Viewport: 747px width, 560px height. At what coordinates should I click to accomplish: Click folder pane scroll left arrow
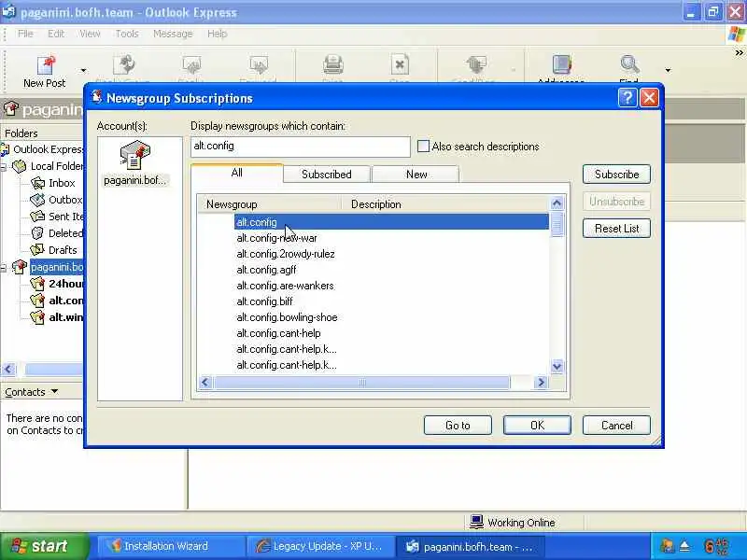pyautogui.click(x=8, y=369)
